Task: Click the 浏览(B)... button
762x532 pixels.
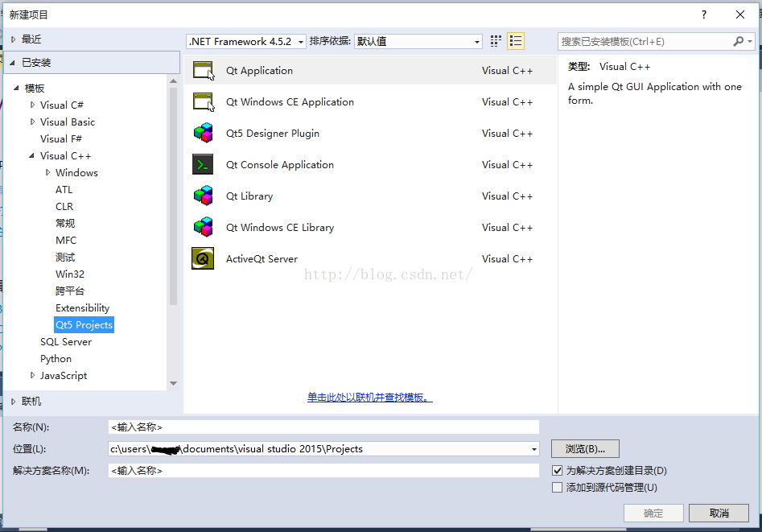Action: coord(585,449)
